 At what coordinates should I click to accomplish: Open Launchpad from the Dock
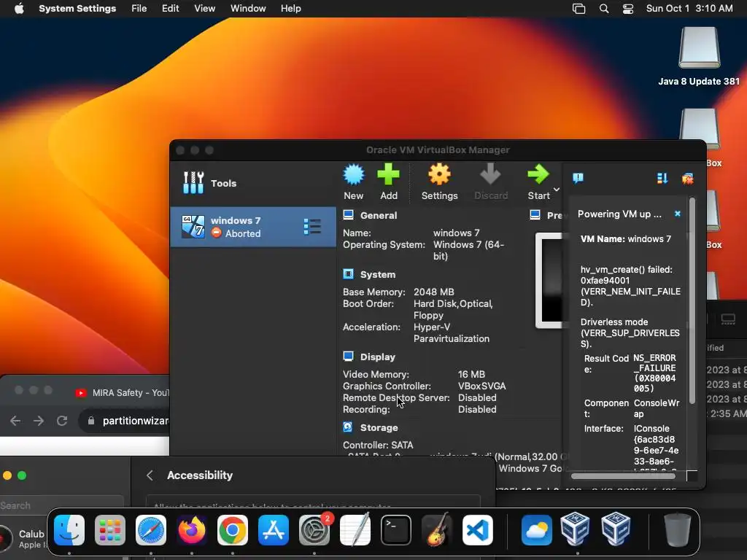click(110, 530)
